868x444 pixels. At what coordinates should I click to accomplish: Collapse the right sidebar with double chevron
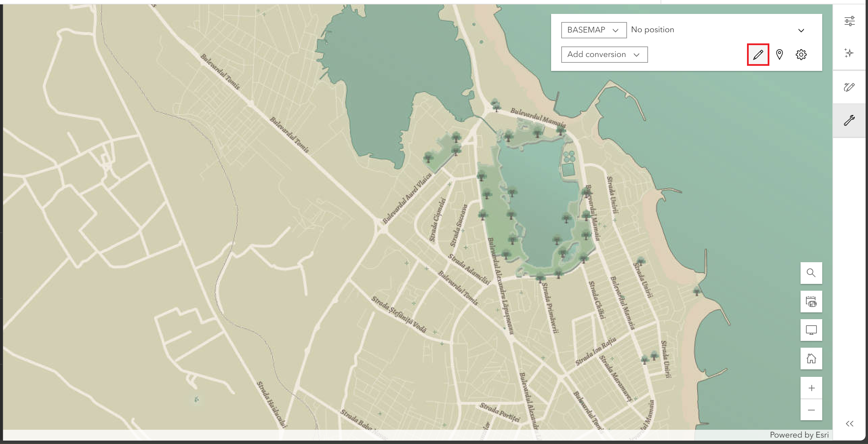pos(849,424)
